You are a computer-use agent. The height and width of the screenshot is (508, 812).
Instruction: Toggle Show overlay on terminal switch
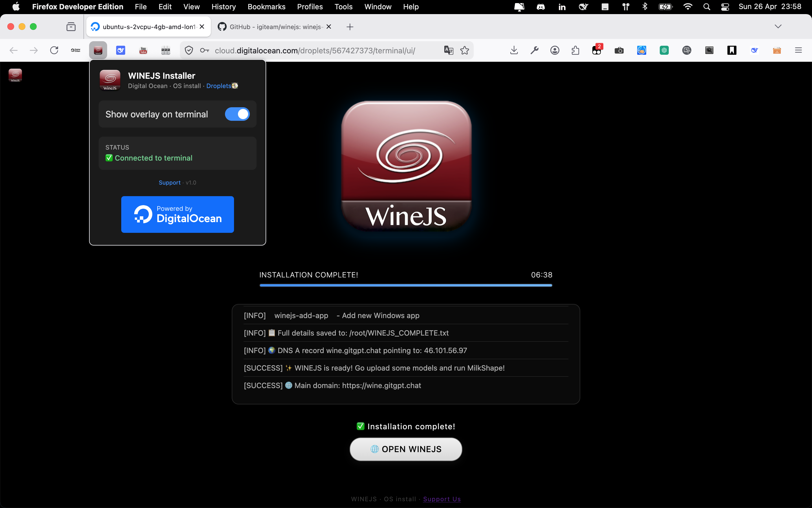[x=237, y=114]
